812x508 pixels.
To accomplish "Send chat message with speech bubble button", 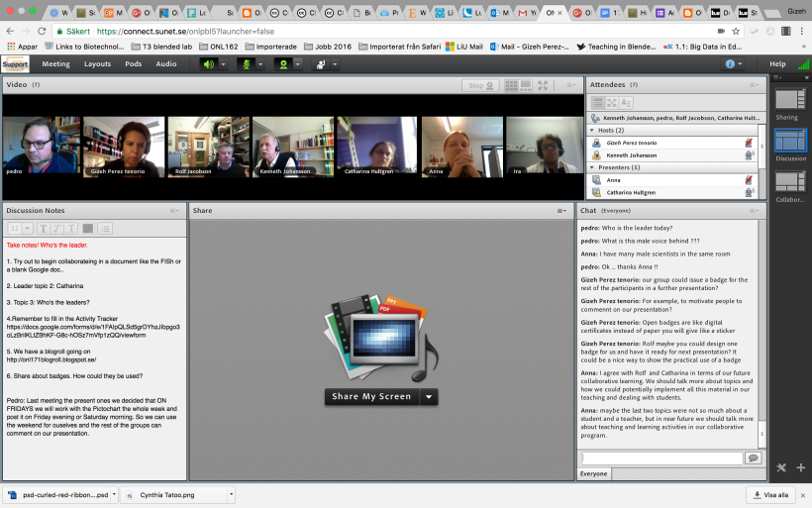I will tap(753, 458).
